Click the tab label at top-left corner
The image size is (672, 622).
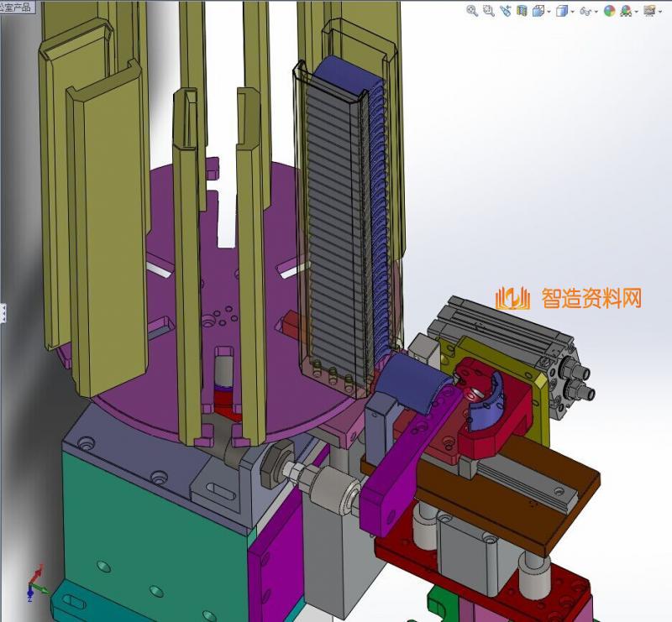(x=17, y=5)
